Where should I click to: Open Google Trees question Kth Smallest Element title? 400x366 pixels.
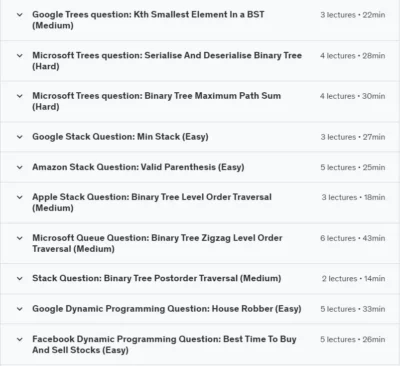point(148,20)
